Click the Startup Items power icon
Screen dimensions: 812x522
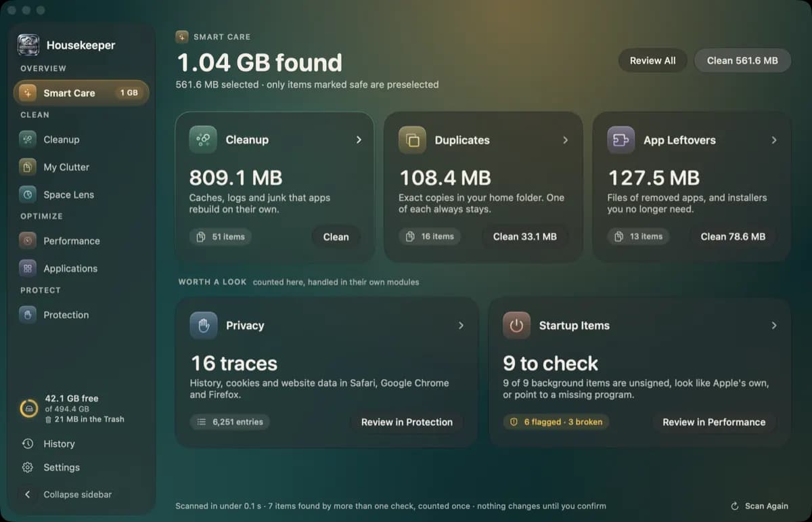[x=516, y=326]
